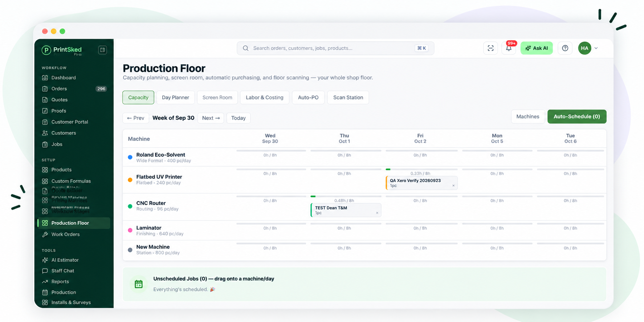The width and height of the screenshot is (644, 322).
Task: Open the QA Xero Verify 20260923 job card
Action: [421, 183]
